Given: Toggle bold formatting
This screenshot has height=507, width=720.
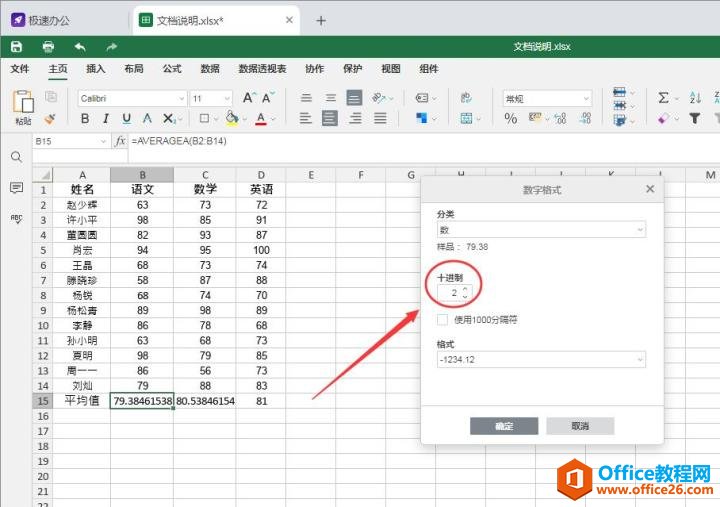Looking at the screenshot, I should [85, 118].
